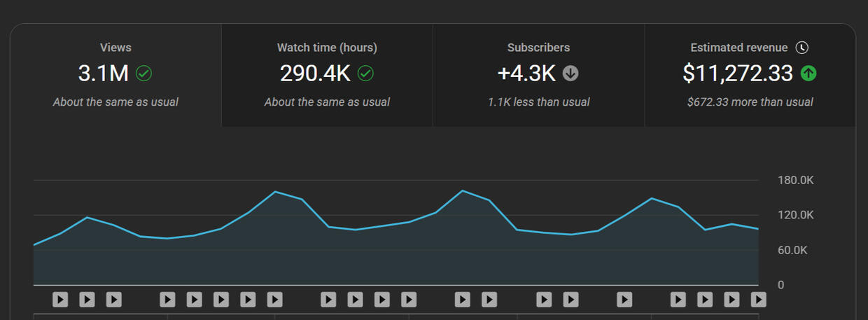Image resolution: width=868 pixels, height=320 pixels.
Task: Click the chart line's starting point at far left
Action: point(34,245)
